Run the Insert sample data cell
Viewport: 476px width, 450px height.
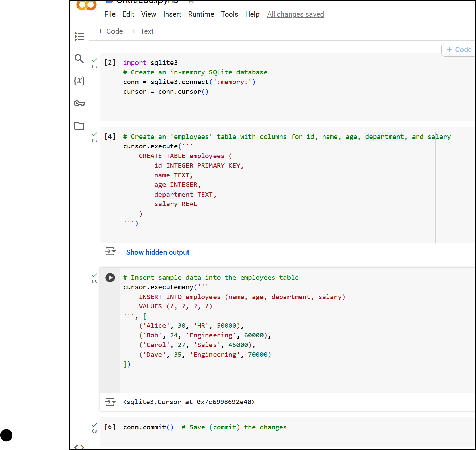coord(110,278)
